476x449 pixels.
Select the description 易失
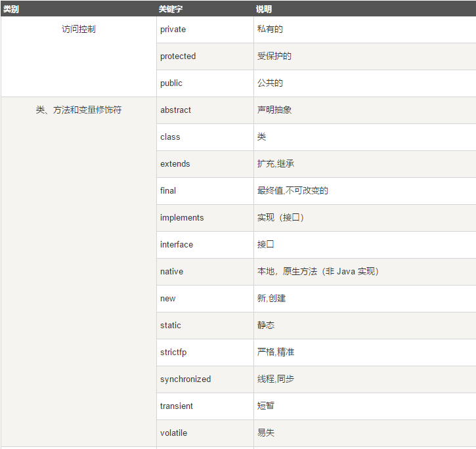pyautogui.click(x=266, y=433)
